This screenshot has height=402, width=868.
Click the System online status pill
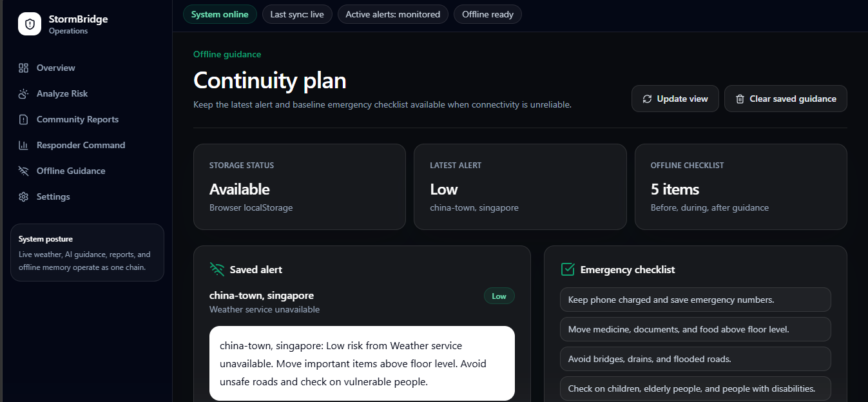pos(220,14)
